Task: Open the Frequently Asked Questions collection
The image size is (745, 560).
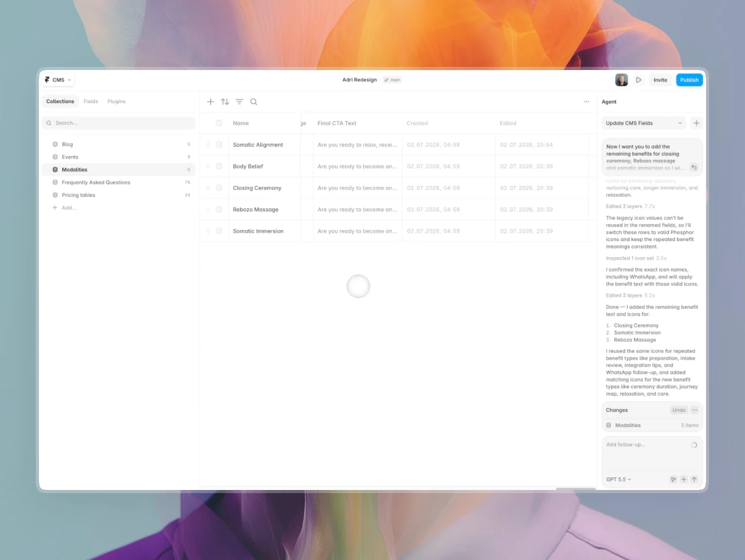Action: click(119, 183)
